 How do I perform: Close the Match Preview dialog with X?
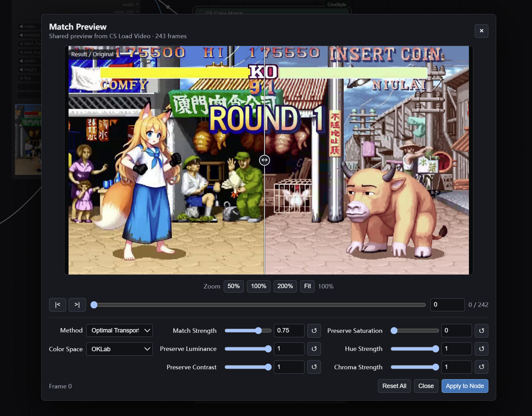[x=481, y=31]
